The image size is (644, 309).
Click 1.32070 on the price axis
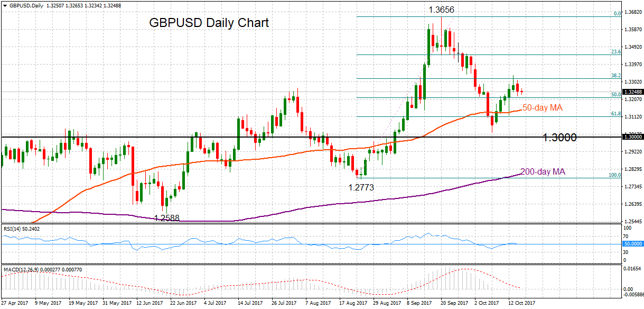(633, 99)
